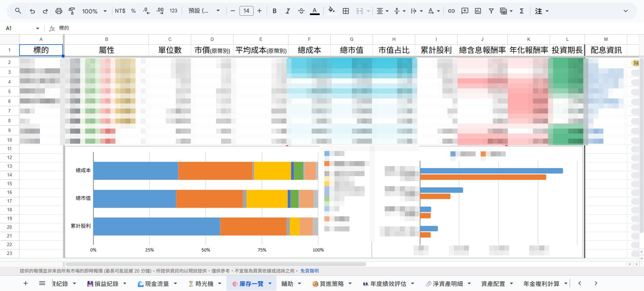Toggle italic formatting
644x291 pixels.
[x=287, y=11]
